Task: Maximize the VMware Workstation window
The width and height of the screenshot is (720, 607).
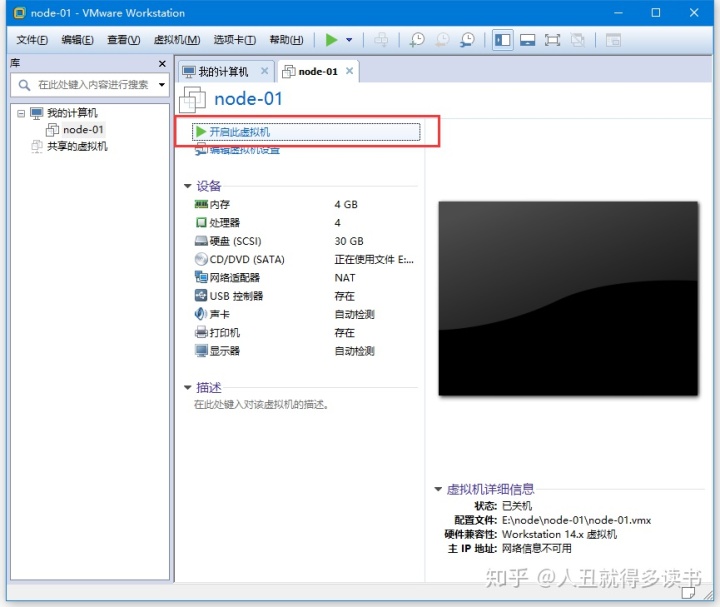Action: 656,13
